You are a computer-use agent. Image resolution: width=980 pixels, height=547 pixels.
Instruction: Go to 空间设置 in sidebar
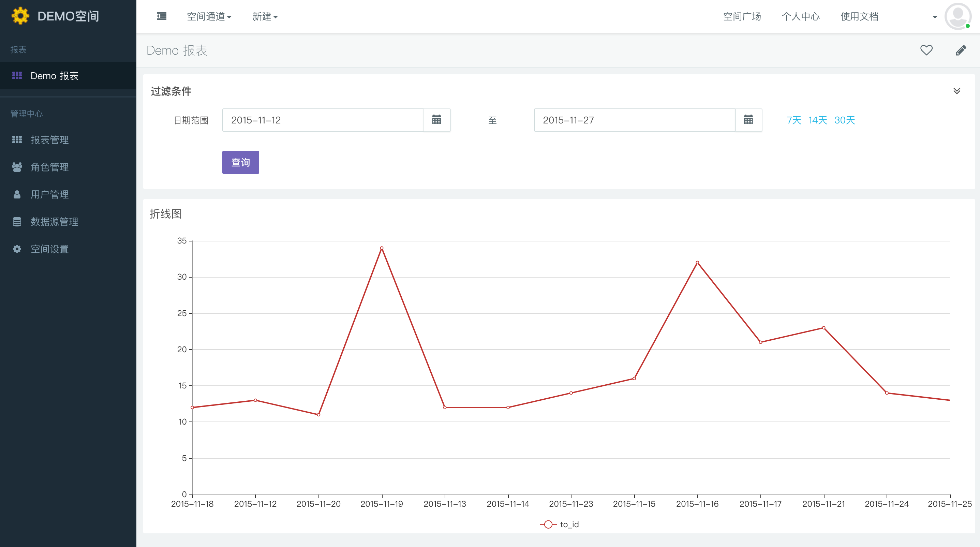coord(68,249)
